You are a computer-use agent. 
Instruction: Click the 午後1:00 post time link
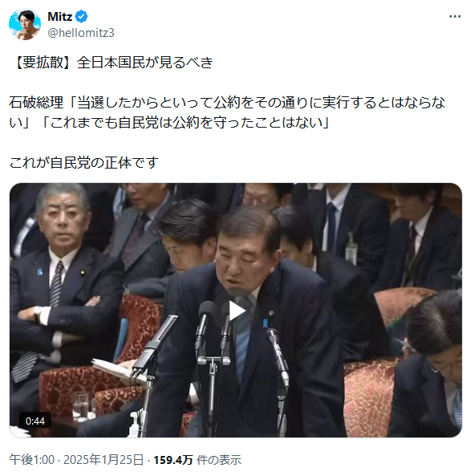(x=31, y=460)
